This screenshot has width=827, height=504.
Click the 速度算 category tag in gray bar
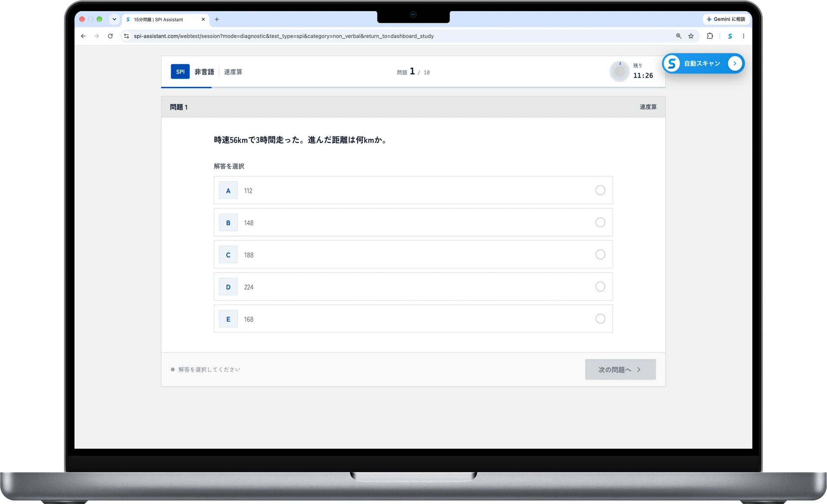[x=648, y=107]
